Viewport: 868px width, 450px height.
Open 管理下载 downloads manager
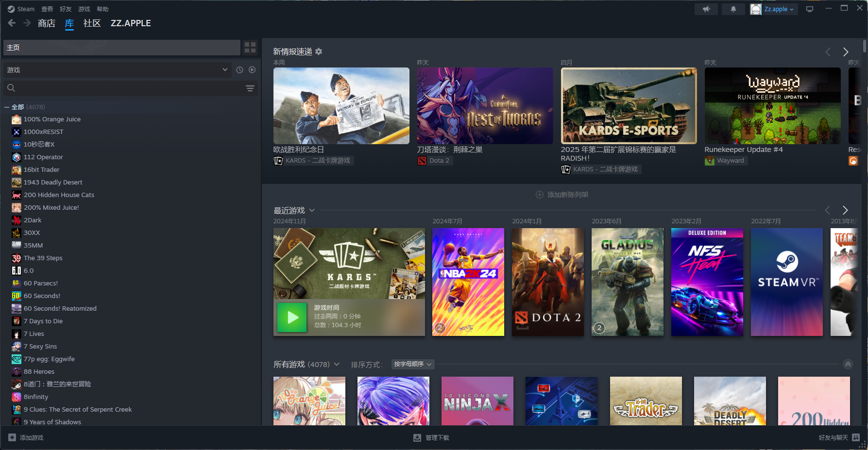click(431, 438)
